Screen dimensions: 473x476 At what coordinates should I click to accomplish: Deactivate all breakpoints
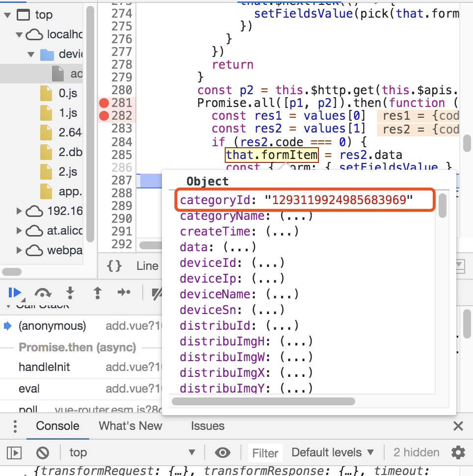[x=157, y=292]
